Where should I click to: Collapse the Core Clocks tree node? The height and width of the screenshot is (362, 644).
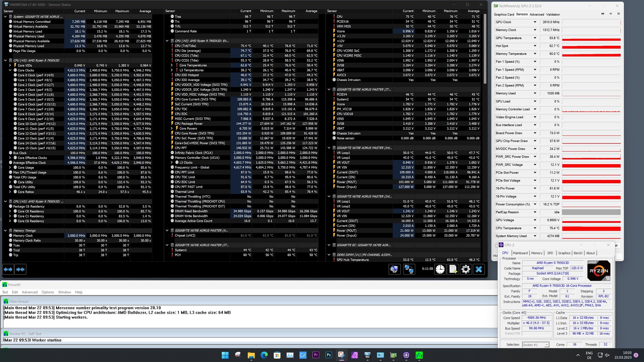10,70
